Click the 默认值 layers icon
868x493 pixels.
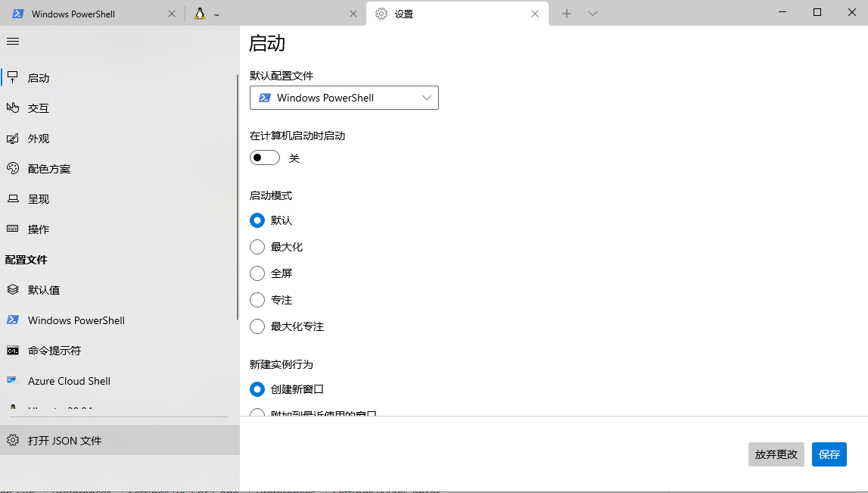pyautogui.click(x=13, y=290)
